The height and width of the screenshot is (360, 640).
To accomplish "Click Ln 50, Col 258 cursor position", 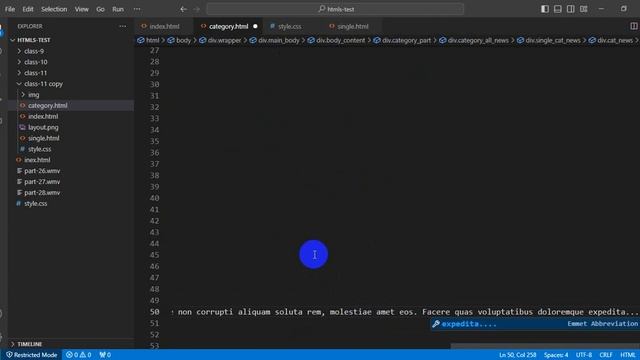I will [517, 355].
